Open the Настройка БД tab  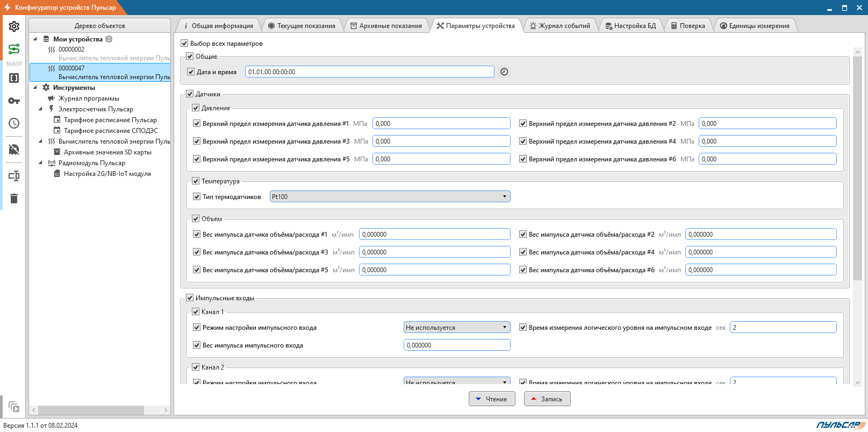630,26
